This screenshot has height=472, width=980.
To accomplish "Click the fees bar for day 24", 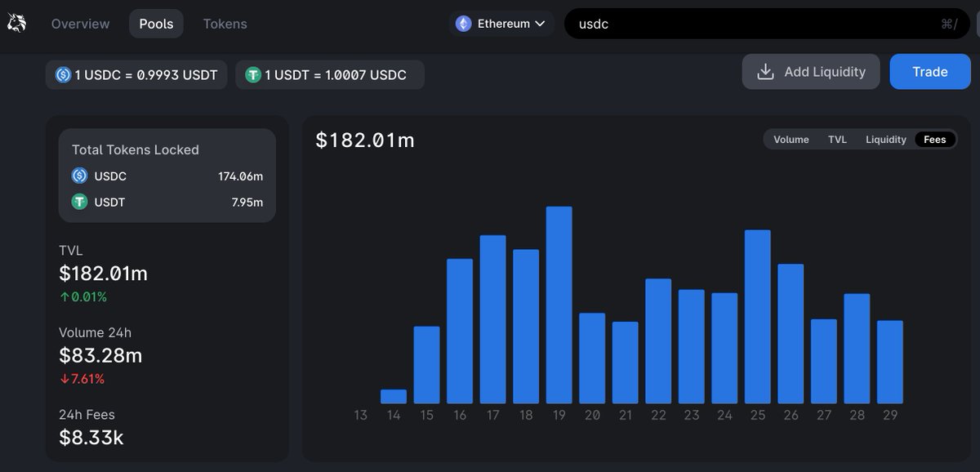I will tap(724, 348).
